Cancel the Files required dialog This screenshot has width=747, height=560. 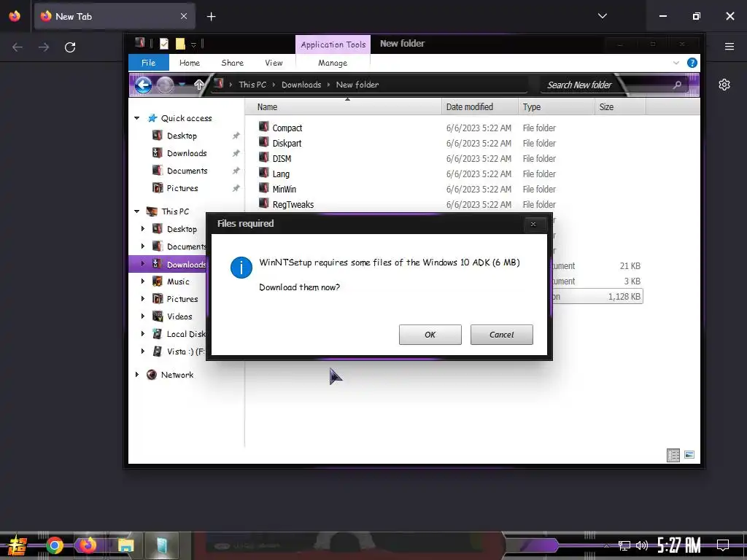[x=501, y=335]
